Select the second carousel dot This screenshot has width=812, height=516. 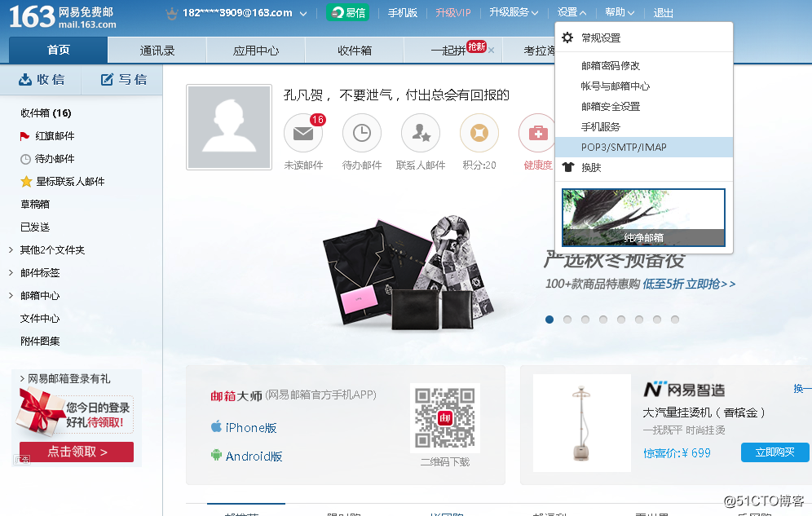(x=567, y=320)
